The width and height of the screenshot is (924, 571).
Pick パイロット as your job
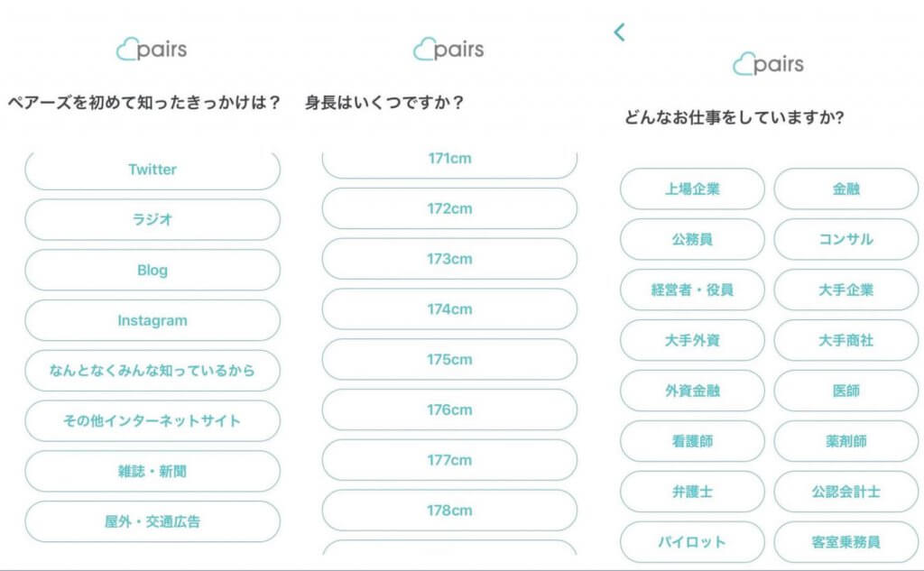pyautogui.click(x=691, y=542)
